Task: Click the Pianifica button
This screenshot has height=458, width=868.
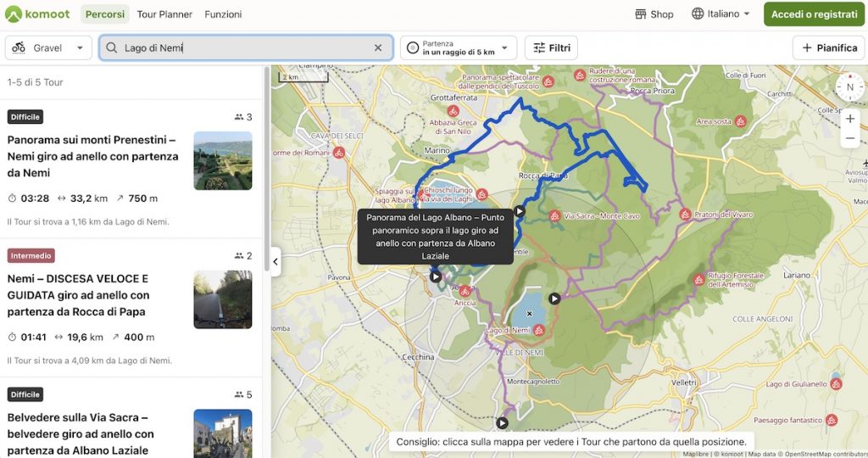Action: 829,47
